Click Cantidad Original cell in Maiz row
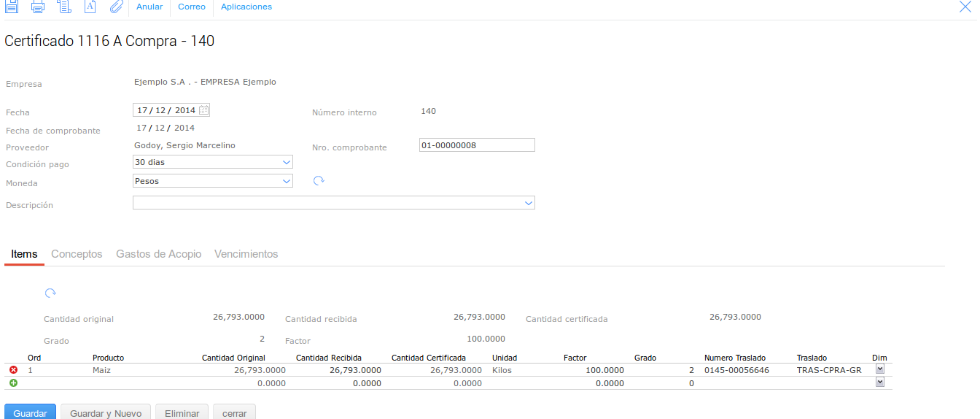This screenshot has width=980, height=419. click(260, 370)
